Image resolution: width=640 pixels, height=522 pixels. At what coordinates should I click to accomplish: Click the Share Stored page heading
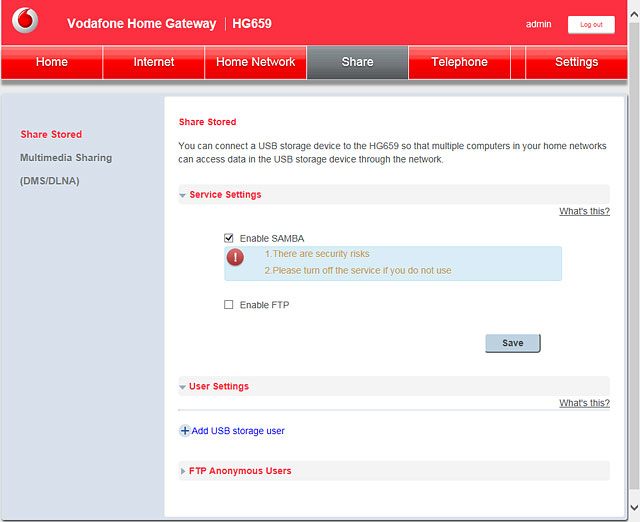(207, 122)
